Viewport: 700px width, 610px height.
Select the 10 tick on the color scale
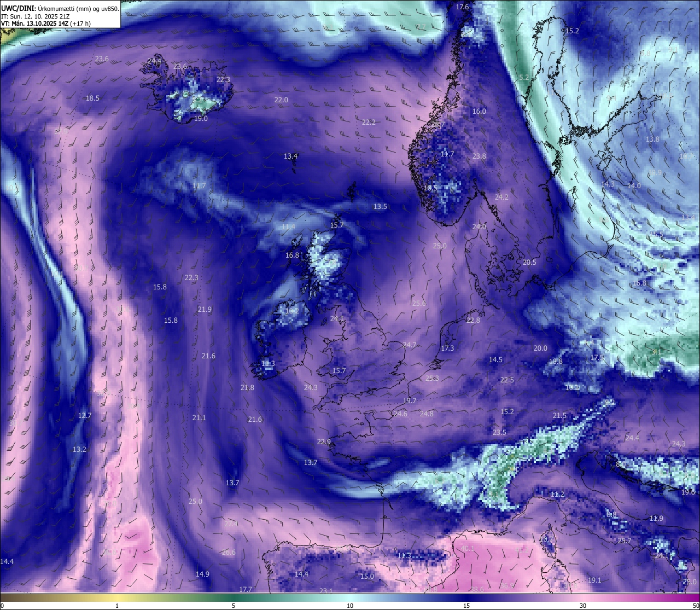pyautogui.click(x=350, y=606)
